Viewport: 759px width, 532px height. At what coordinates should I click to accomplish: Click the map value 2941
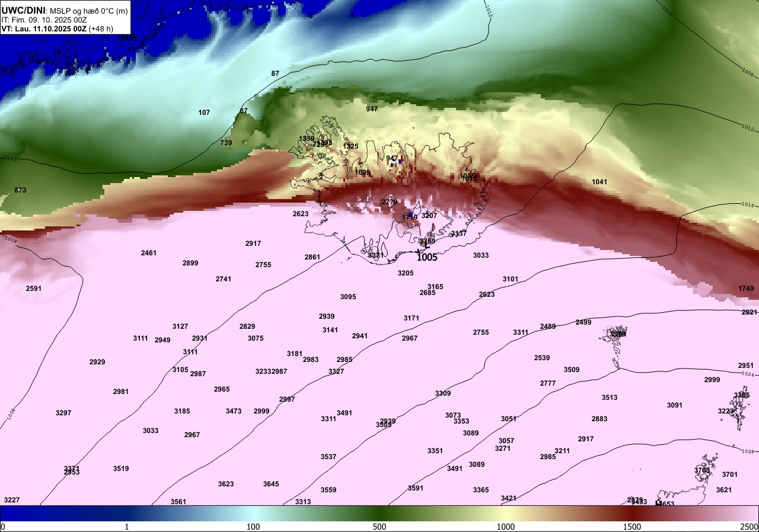coord(360,336)
